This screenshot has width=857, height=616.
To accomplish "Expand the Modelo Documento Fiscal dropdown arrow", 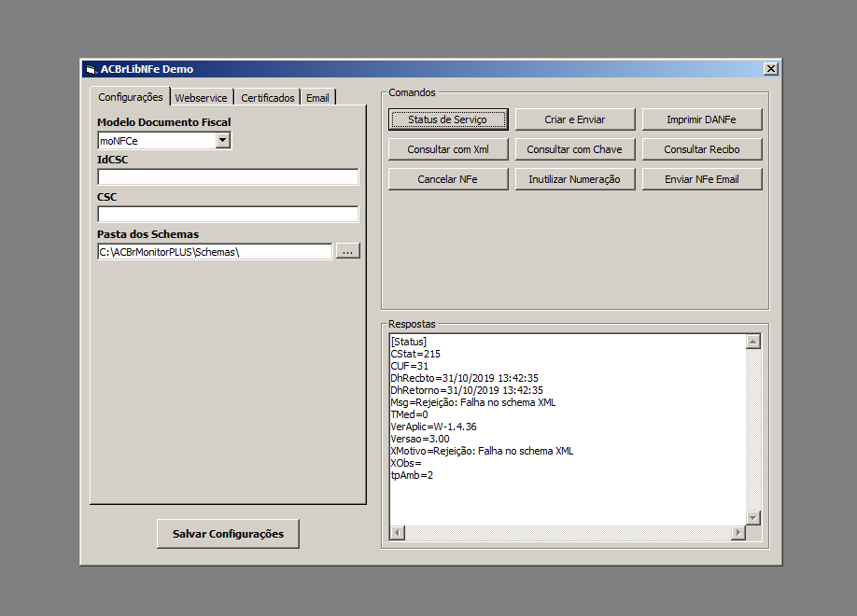I will (x=222, y=141).
